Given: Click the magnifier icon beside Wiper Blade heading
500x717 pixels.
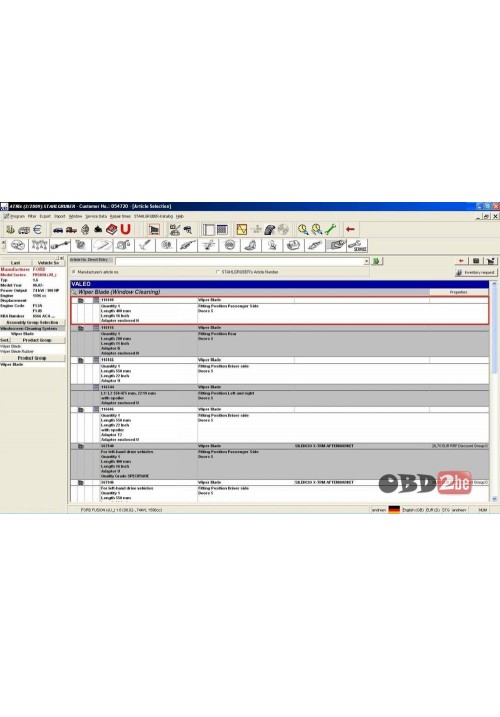Looking at the screenshot, I should point(74,292).
